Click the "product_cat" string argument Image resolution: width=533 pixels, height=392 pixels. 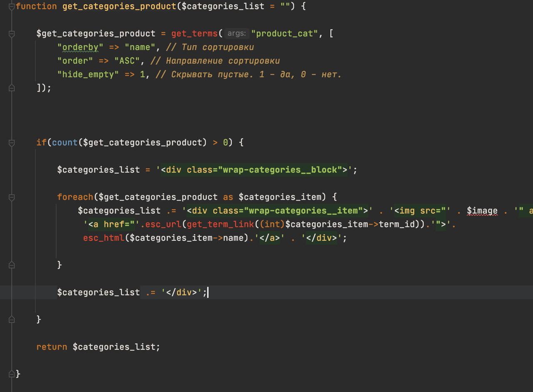(x=285, y=33)
